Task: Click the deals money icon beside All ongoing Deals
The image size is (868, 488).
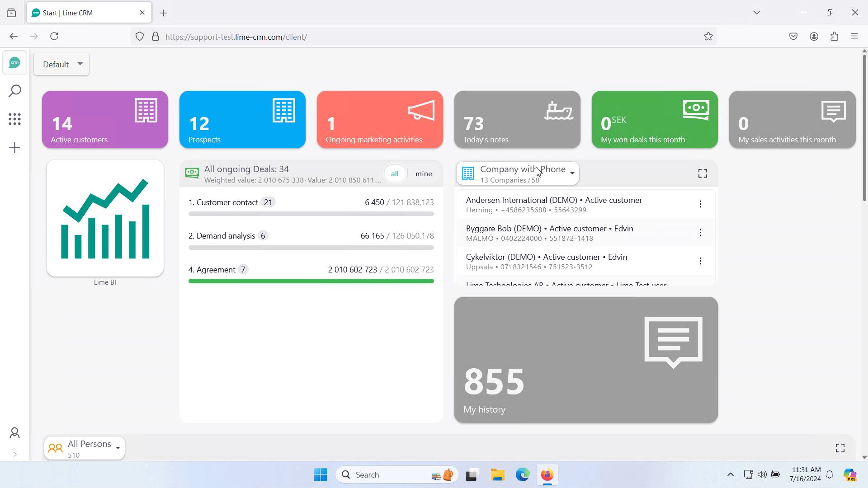Action: (x=192, y=173)
